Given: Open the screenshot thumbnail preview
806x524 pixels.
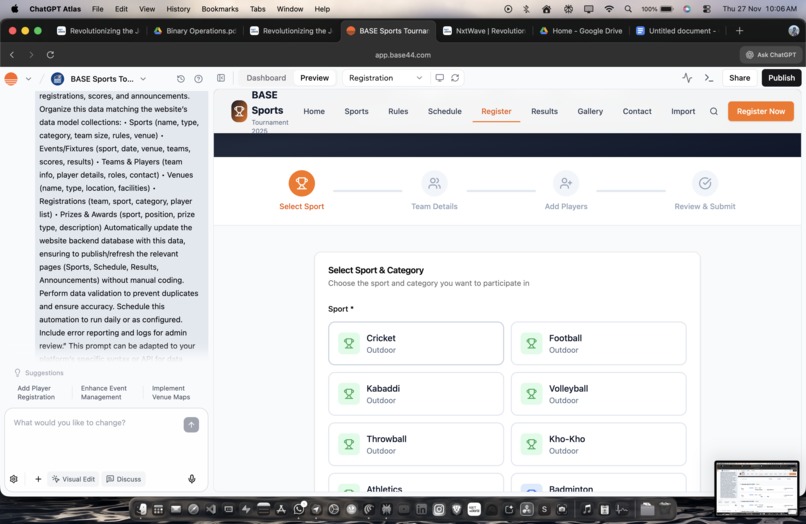Looking at the screenshot, I should (757, 488).
